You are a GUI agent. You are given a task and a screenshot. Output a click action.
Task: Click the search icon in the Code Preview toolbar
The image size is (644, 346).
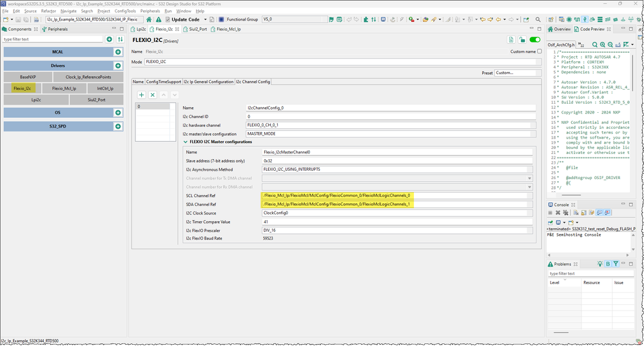point(595,44)
